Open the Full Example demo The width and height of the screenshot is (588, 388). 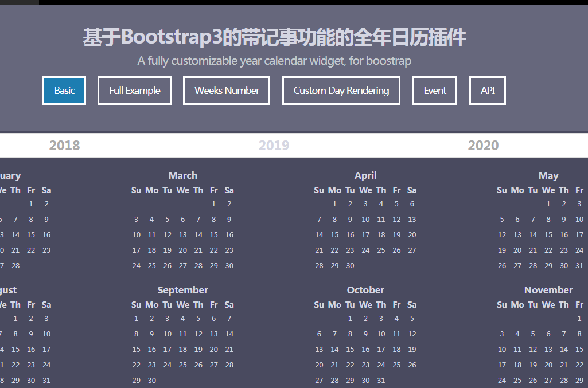[x=135, y=91]
